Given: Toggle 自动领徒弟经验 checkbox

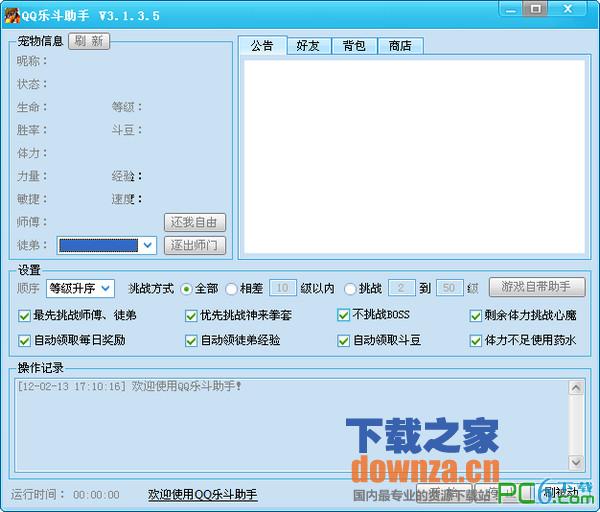Looking at the screenshot, I should 191,341.
